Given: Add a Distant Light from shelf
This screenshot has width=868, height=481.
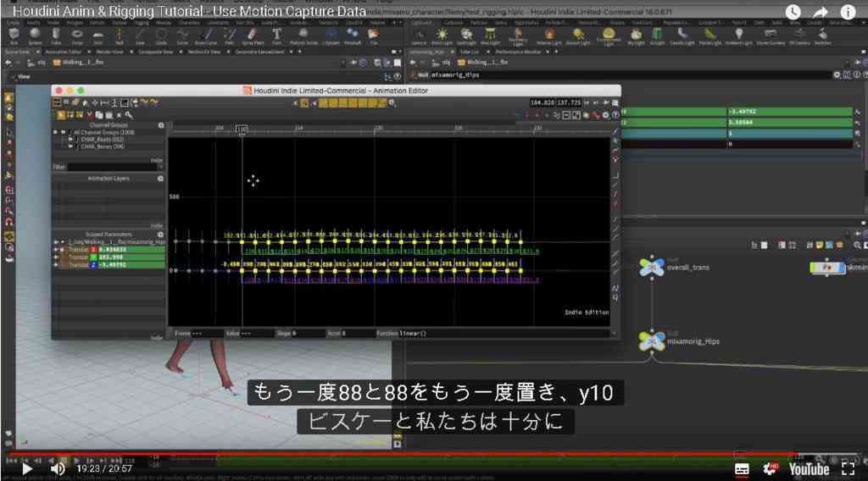Looking at the screenshot, I should click(578, 36).
